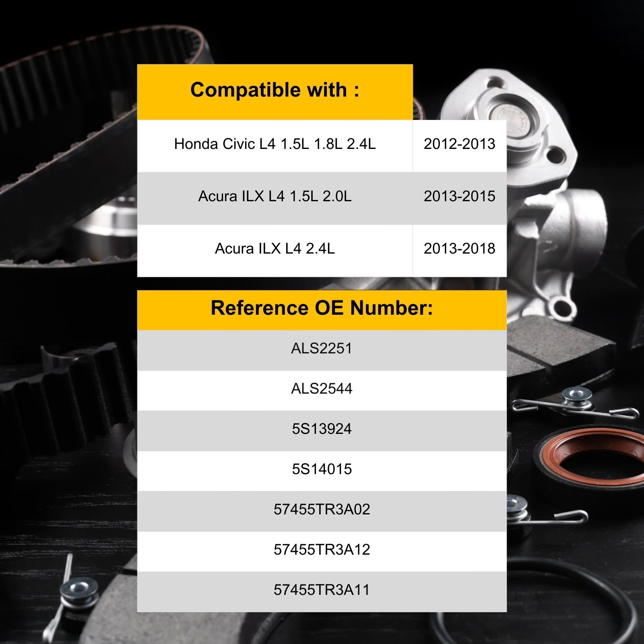Select OE number ALS2544
This screenshot has width=644, height=644.
point(322,389)
